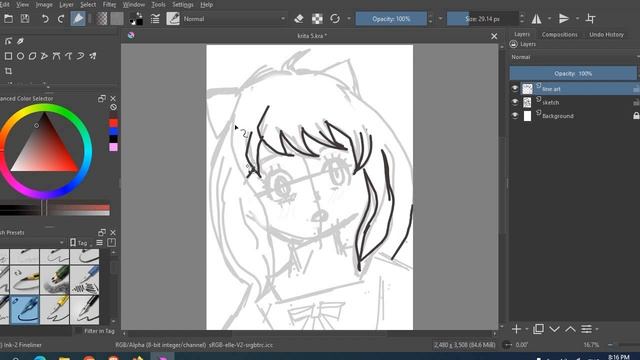Click the foreground/background color selector
640x360 pixels.
136,19
